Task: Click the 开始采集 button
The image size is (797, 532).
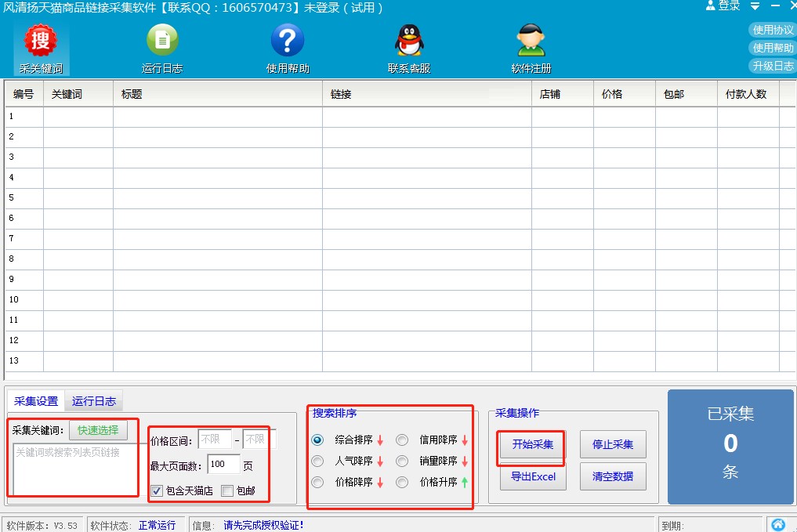Action: [x=533, y=444]
